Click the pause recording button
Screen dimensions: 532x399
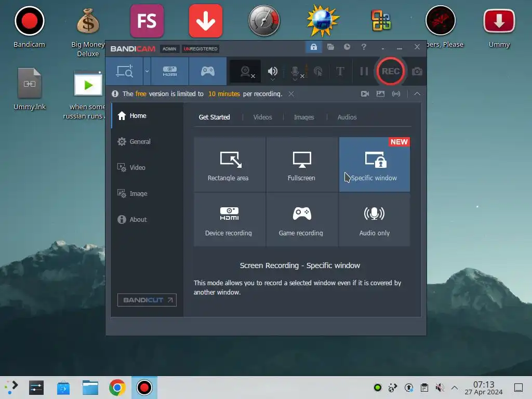(364, 71)
